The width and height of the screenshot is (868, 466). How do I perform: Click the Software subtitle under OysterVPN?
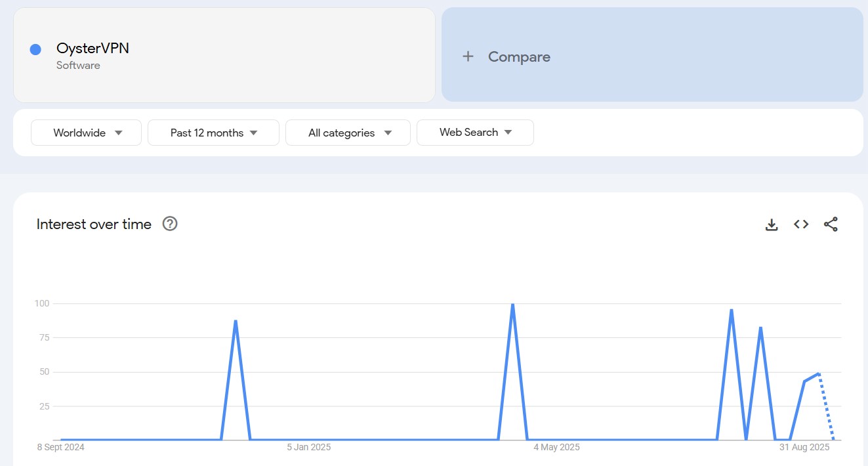(x=78, y=66)
